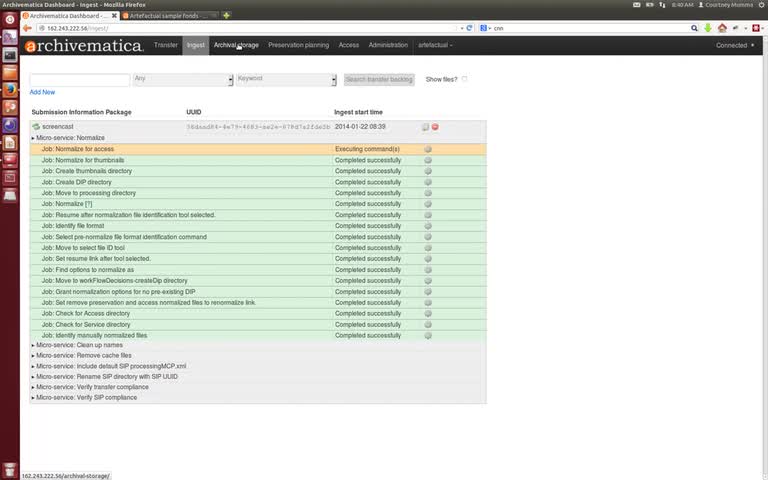The width and height of the screenshot is (768, 480).
Task: Open Firefox from the Ubuntu launcher
Action: (10, 90)
